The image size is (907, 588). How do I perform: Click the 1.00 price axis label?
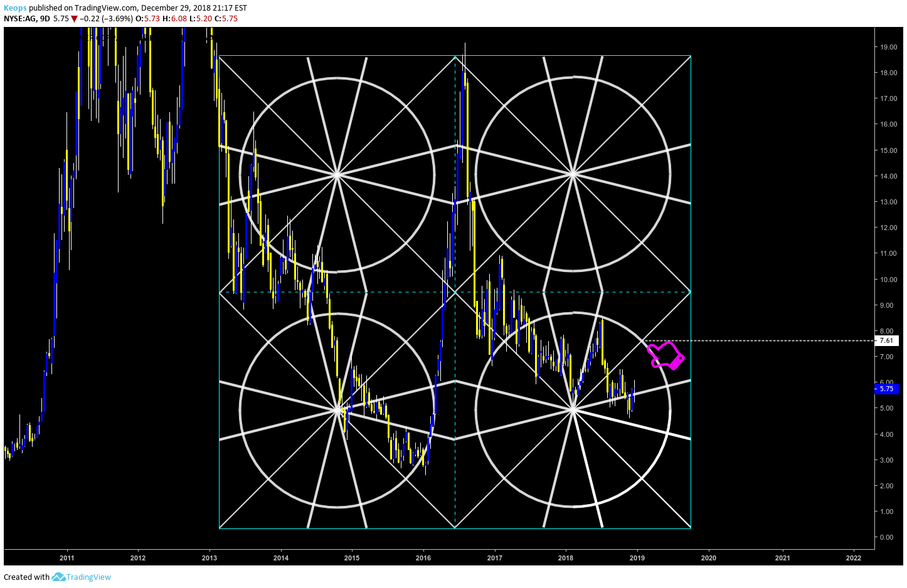(886, 512)
